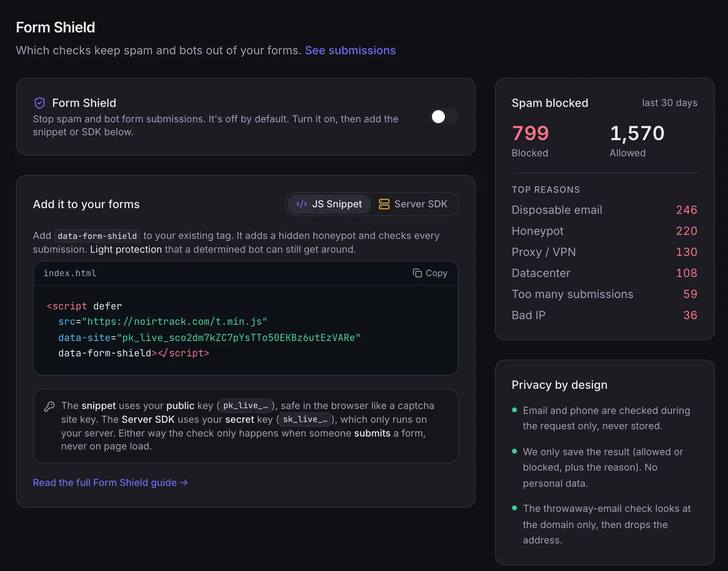The height and width of the screenshot is (571, 728).
Task: Select the Proxy / VPN reason row
Action: click(604, 252)
